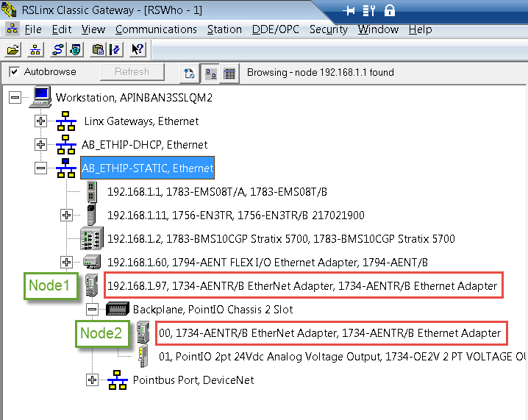Click the RSWho network browse toolbar icon
This screenshot has width=528, height=420.
pos(35,50)
